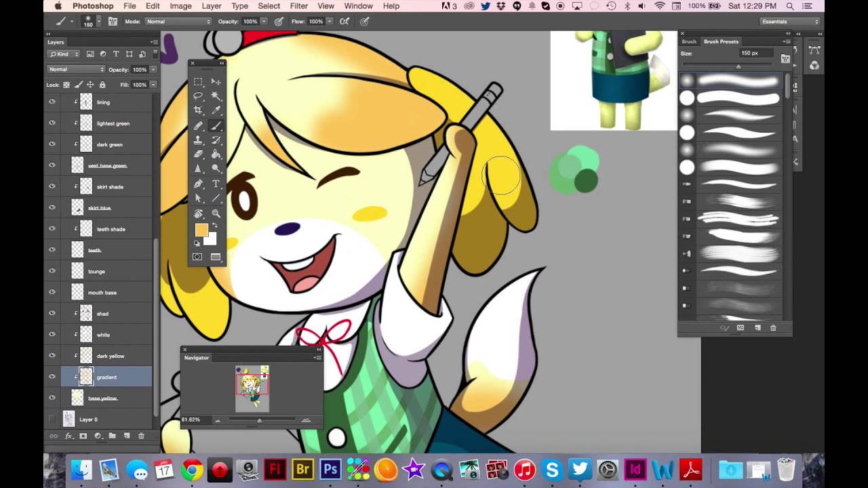Hide the gradient layer
The image size is (868, 488).
point(52,377)
